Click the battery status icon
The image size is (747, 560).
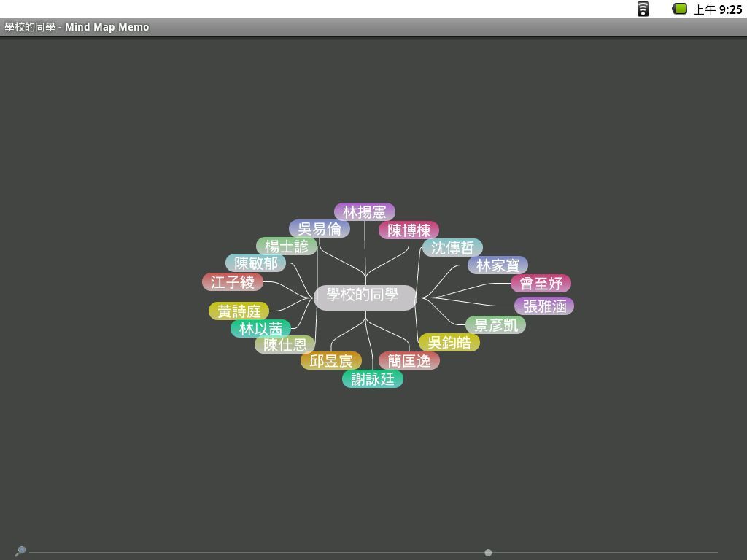click(x=679, y=9)
